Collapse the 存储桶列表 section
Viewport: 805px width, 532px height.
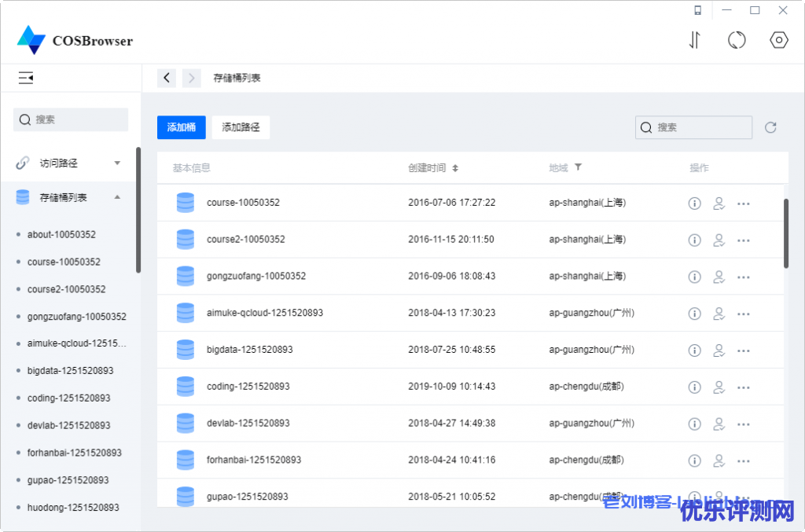point(117,197)
